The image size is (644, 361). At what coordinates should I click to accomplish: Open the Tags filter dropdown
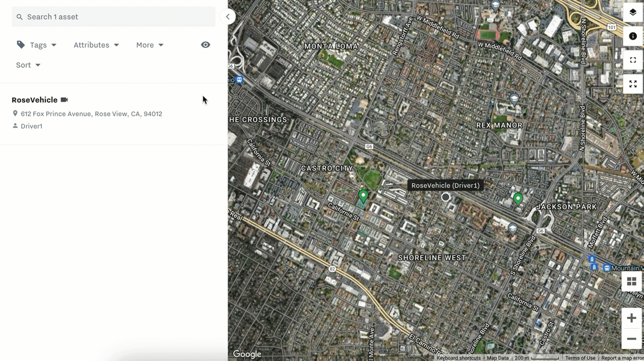(x=37, y=45)
